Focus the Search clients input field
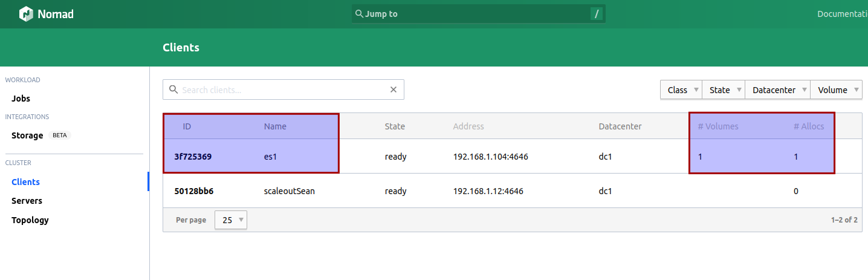Image resolution: width=868 pixels, height=280 pixels. pyautogui.click(x=283, y=90)
